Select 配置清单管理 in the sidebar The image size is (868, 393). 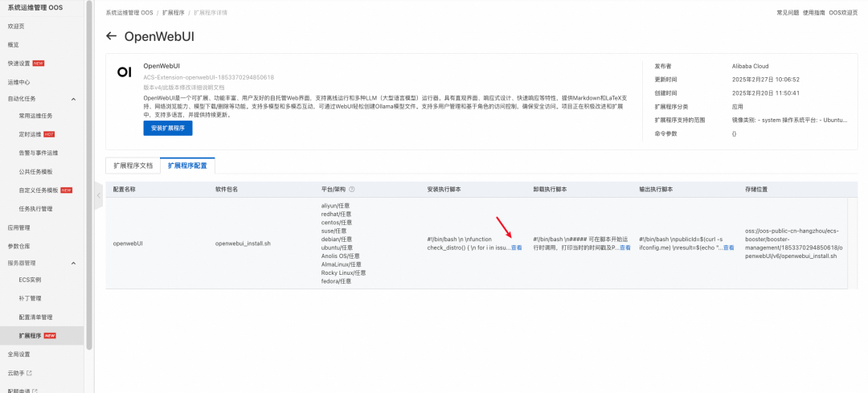point(35,317)
